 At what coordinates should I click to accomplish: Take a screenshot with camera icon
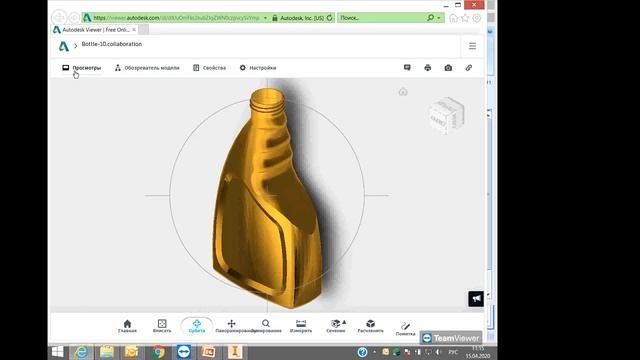pos(448,68)
